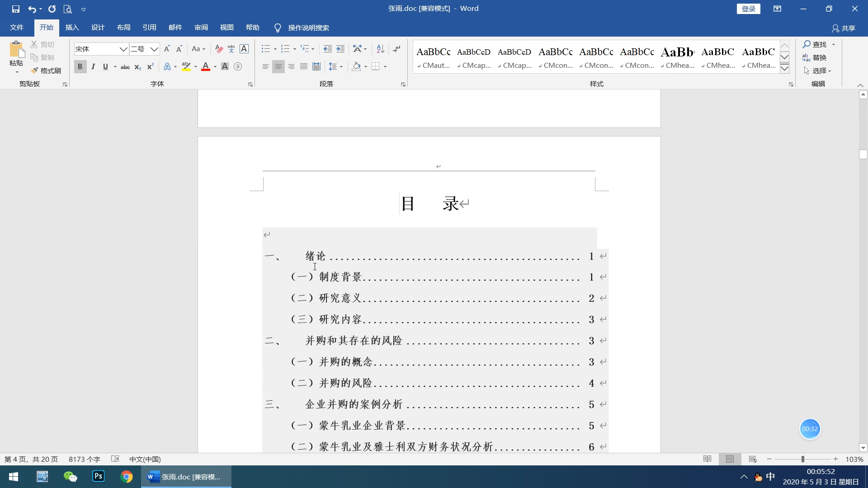Click the clear formatting eraser icon
The image size is (868, 488).
[219, 49]
